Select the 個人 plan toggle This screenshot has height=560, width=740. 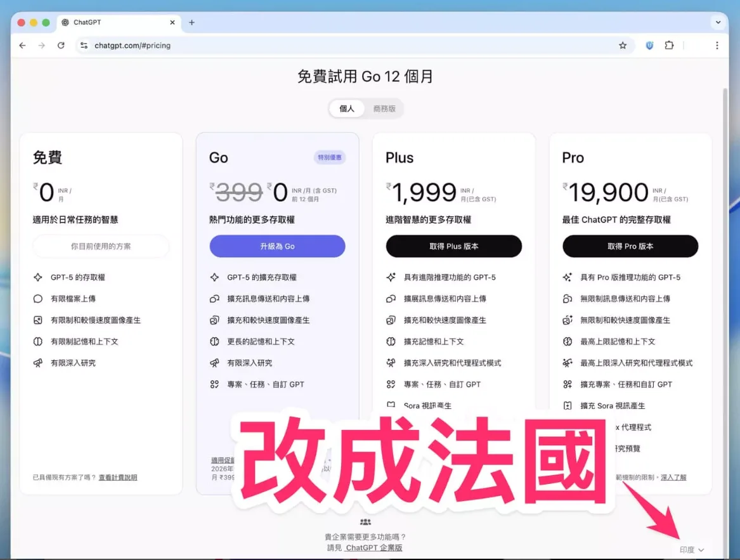[347, 108]
